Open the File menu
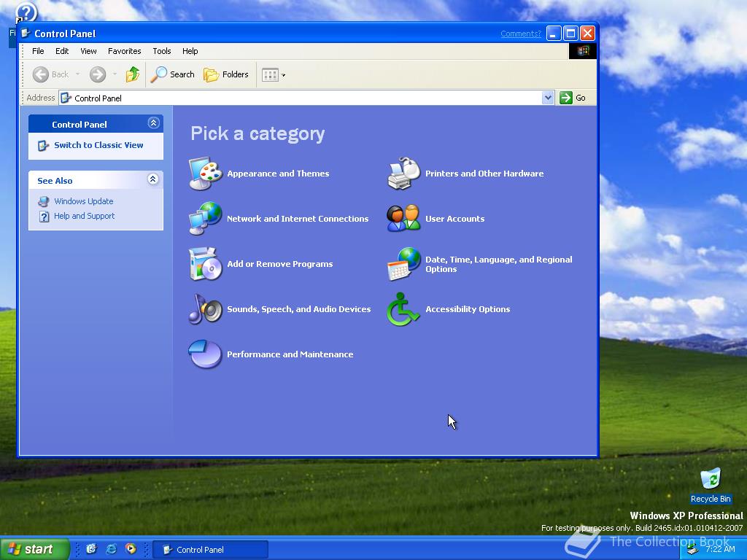This screenshot has height=560, width=747. pyautogui.click(x=38, y=51)
